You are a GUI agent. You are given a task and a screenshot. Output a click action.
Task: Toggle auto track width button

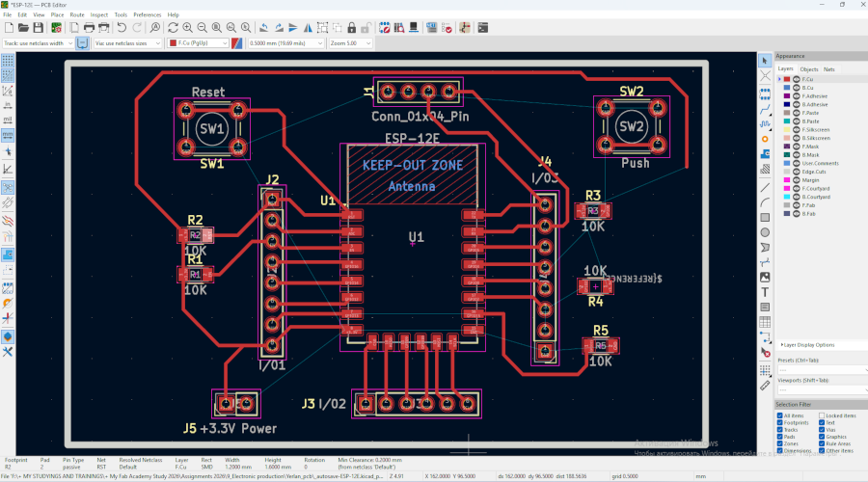[82, 43]
